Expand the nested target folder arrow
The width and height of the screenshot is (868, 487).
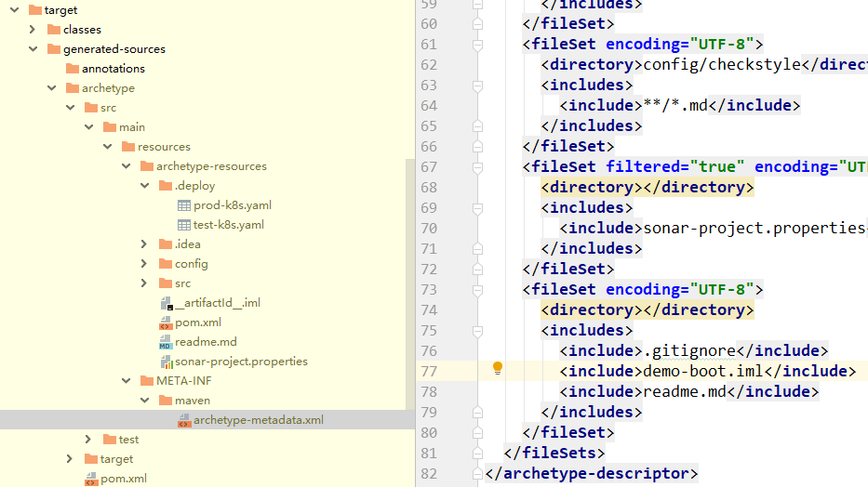coord(69,459)
